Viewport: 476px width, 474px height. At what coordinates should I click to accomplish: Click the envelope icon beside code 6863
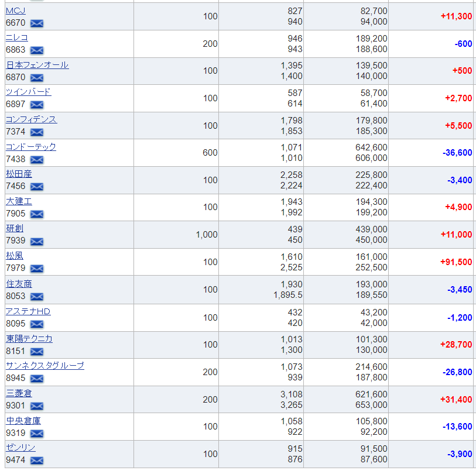tap(37, 50)
